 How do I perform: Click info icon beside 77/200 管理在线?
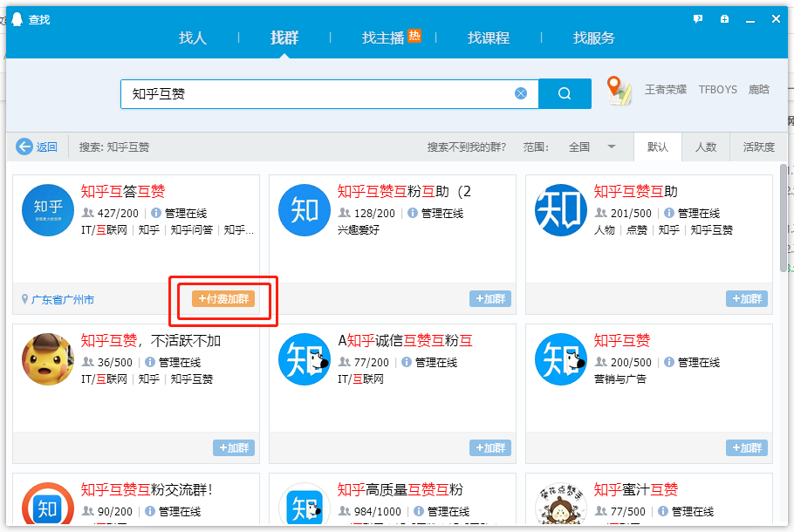[406, 362]
